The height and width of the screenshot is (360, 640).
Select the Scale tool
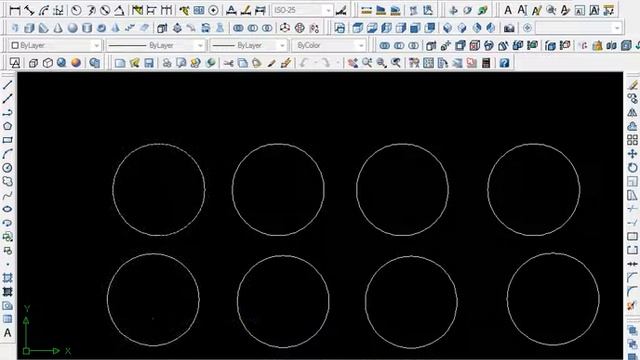click(x=632, y=181)
